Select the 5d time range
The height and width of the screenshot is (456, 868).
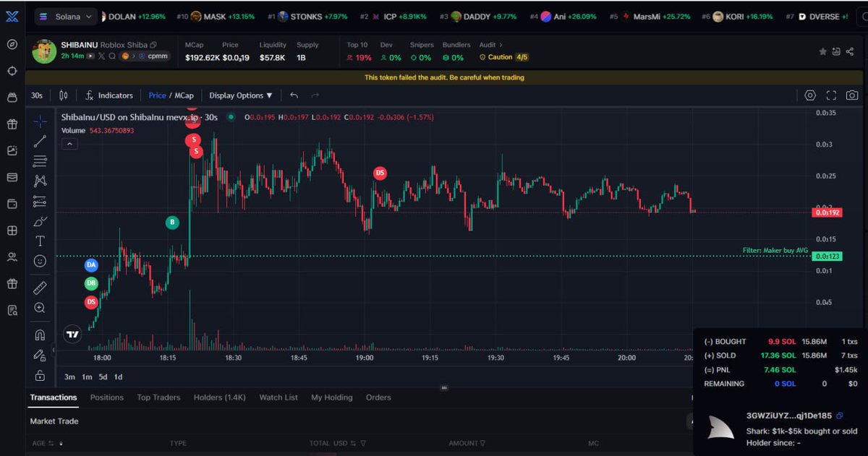coord(103,377)
